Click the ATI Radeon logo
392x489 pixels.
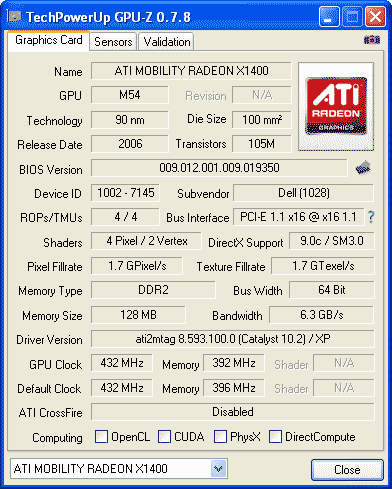tap(336, 106)
